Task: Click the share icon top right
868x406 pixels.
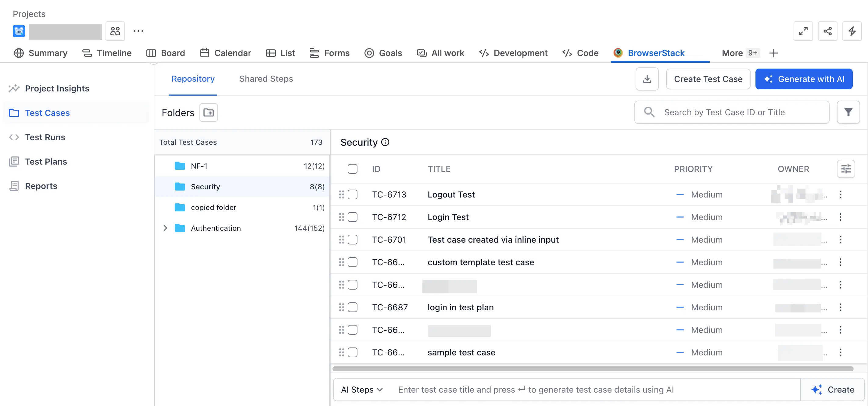Action: (x=827, y=31)
